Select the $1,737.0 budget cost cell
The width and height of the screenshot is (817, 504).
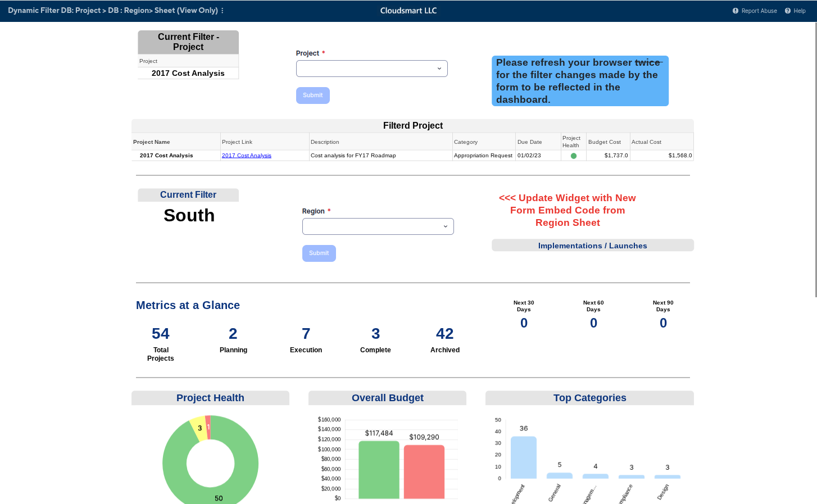(x=608, y=156)
